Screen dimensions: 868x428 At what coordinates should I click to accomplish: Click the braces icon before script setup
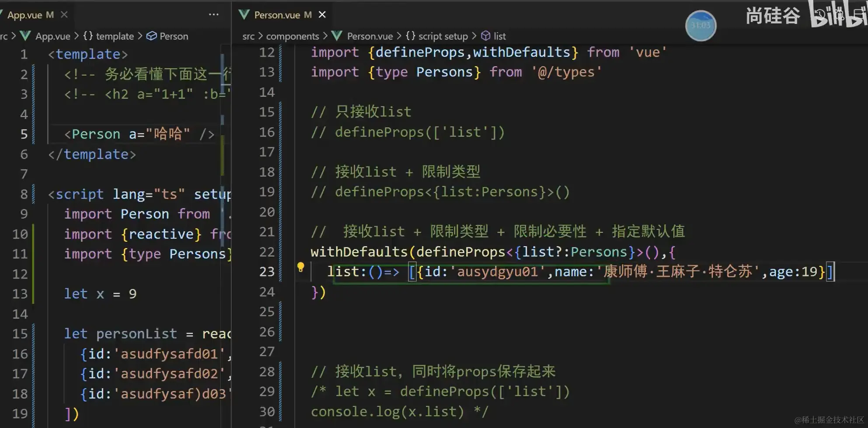(411, 36)
